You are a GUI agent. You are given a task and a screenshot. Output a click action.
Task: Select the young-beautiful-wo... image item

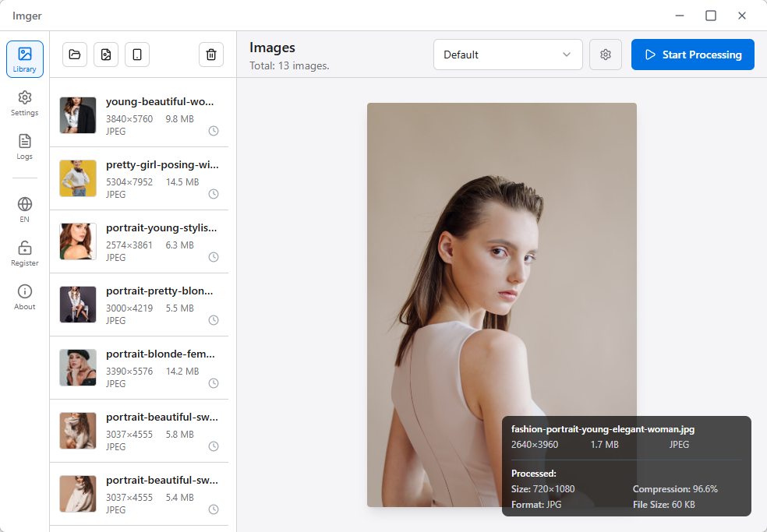click(x=140, y=115)
